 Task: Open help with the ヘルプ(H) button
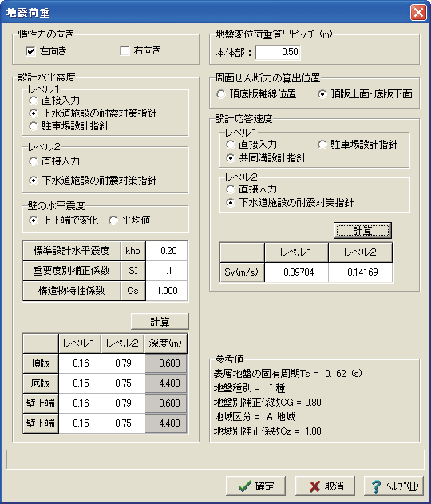[393, 486]
